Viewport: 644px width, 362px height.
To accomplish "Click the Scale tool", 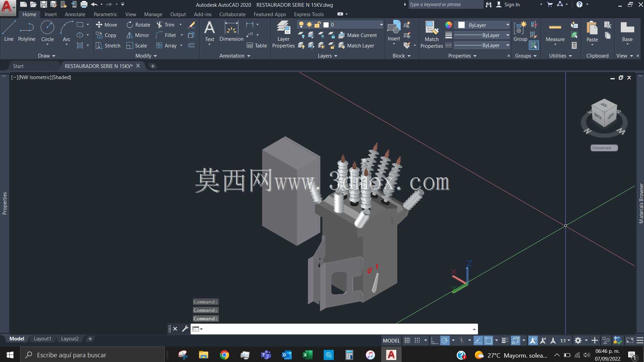I will click(137, 45).
